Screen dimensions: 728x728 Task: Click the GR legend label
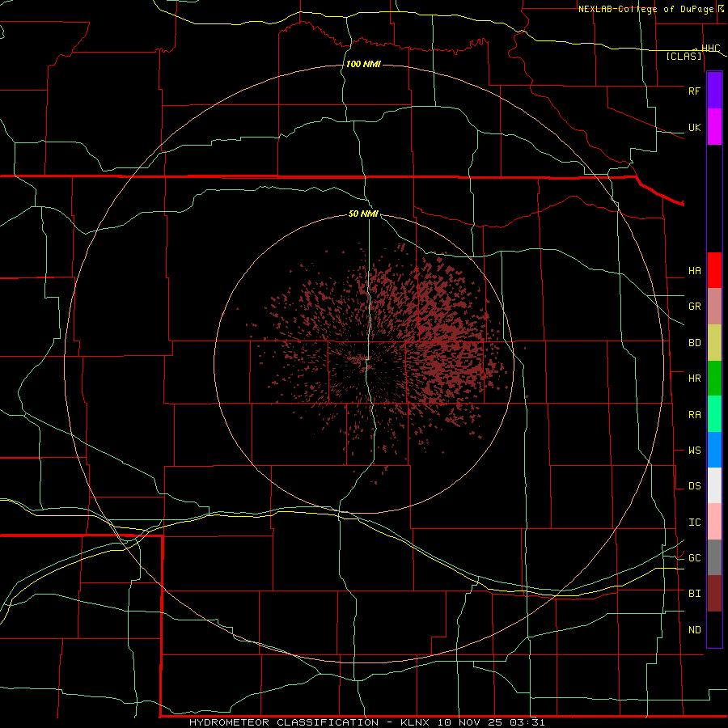point(694,307)
